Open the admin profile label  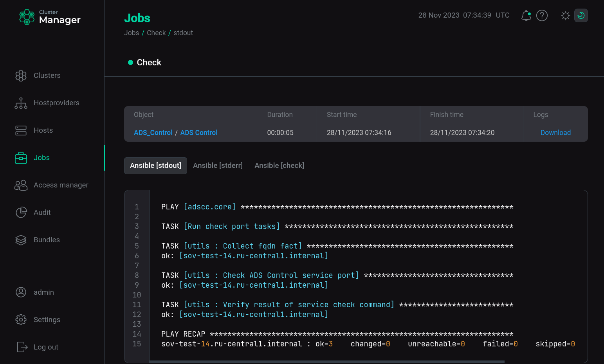click(x=44, y=292)
